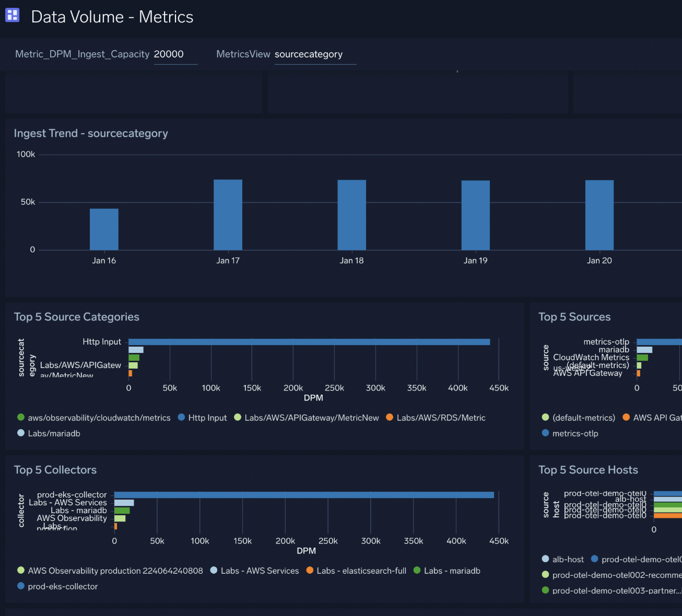Screen dimensions: 682x616
Task: Open the Ingest Trend - sourcecategory panel title
Action: (91, 133)
